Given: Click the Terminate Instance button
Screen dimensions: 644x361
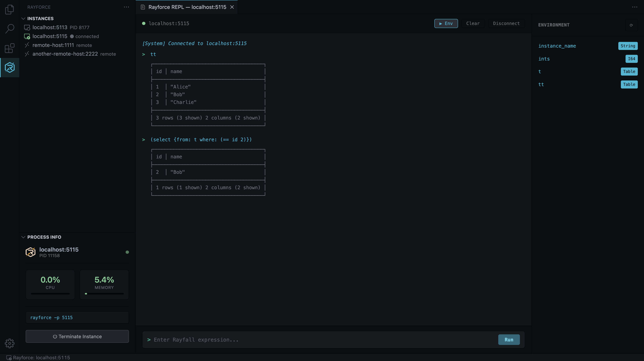Looking at the screenshot, I should click(x=77, y=336).
